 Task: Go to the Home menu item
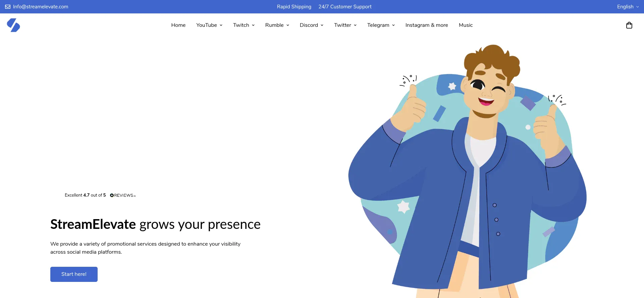[178, 25]
